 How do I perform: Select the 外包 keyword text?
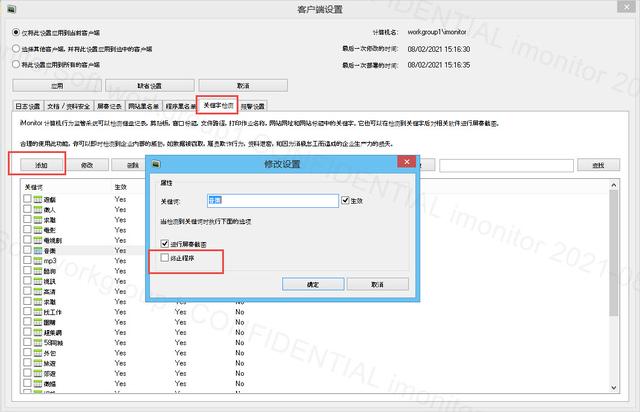(x=50, y=353)
